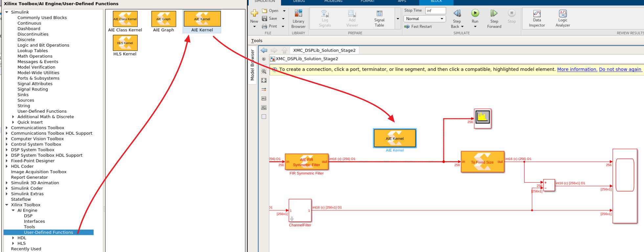Expand Communications Toolbox in library tree
Image resolution: width=644 pixels, height=252 pixels.
7,128
